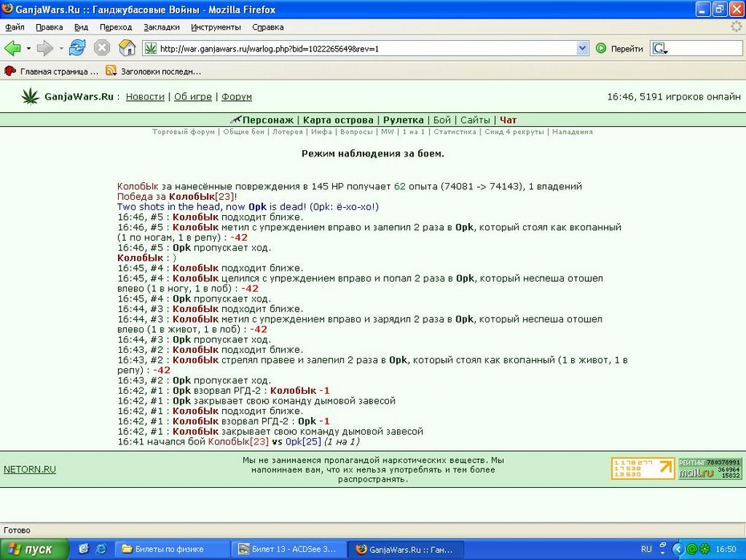Screen dimensions: 746x560
Task: Open the Закладки menu
Action: tap(161, 27)
